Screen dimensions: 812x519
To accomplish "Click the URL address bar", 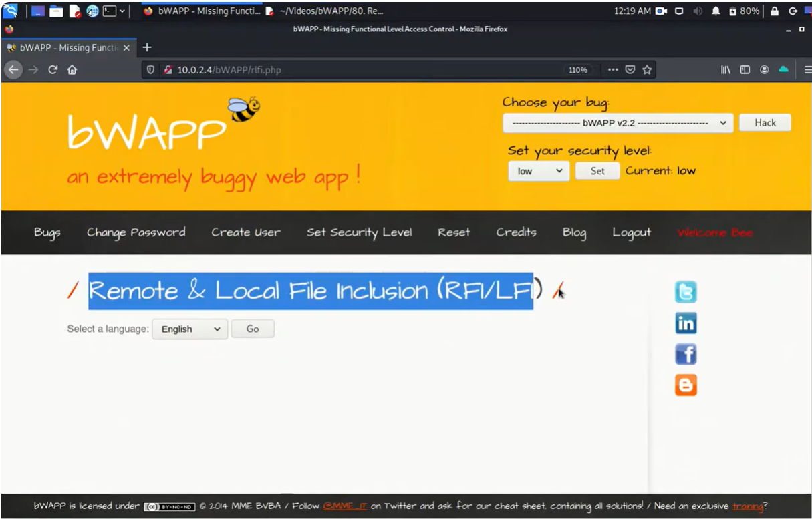I will tap(361, 69).
